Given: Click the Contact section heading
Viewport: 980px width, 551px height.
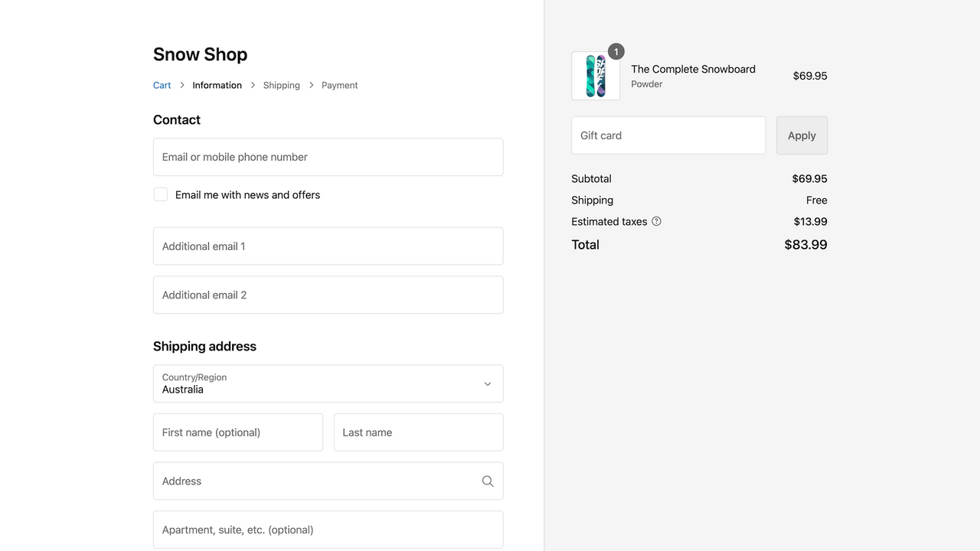Looking at the screenshot, I should (x=177, y=119).
